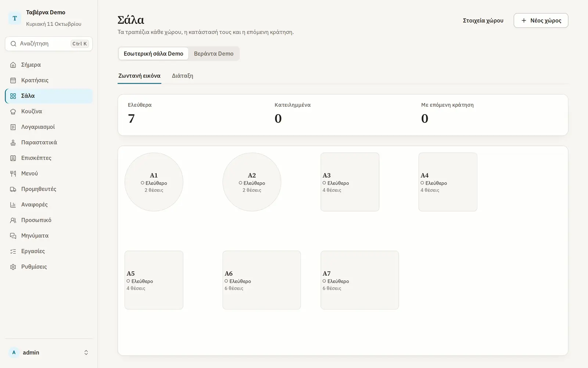Image resolution: width=588 pixels, height=368 pixels.
Task: Open table A4 card
Action: coord(448,182)
